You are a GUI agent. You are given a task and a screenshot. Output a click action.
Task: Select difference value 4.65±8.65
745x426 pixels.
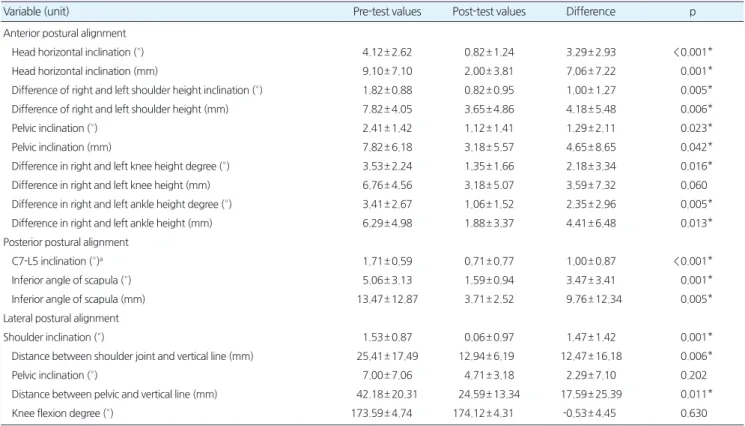tap(591, 147)
